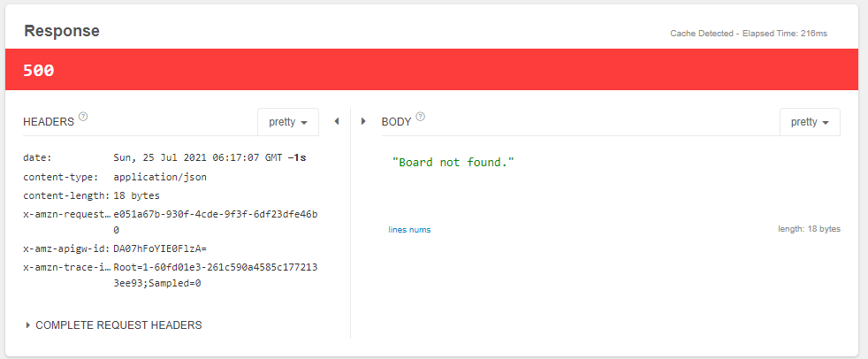Open the body pretty format dropdown
The image size is (868, 359).
tap(810, 122)
